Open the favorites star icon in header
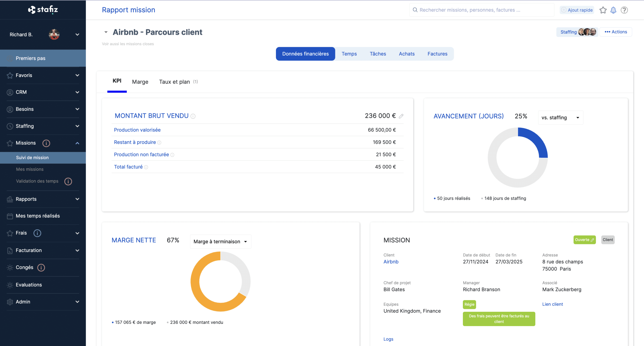The width and height of the screenshot is (644, 346). click(x=603, y=10)
